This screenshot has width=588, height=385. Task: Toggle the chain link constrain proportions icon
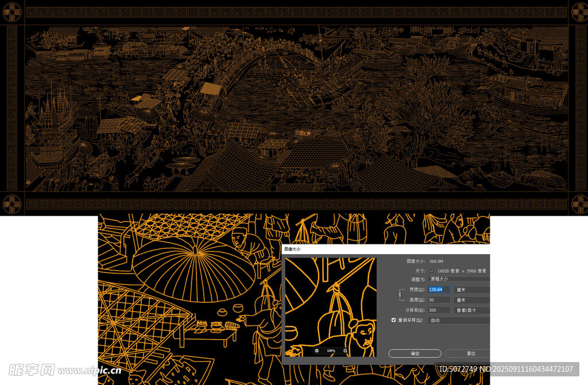pyautogui.click(x=400, y=294)
